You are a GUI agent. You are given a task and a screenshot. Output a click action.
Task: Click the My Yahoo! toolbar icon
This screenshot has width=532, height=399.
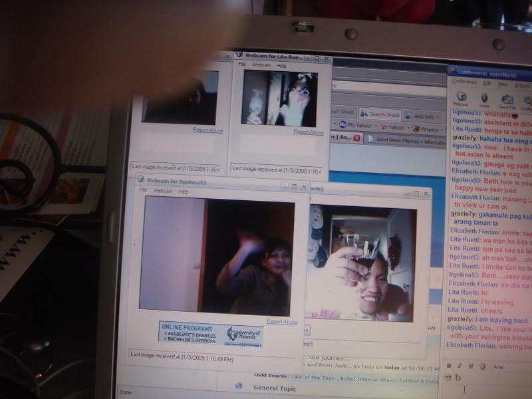click(x=342, y=124)
